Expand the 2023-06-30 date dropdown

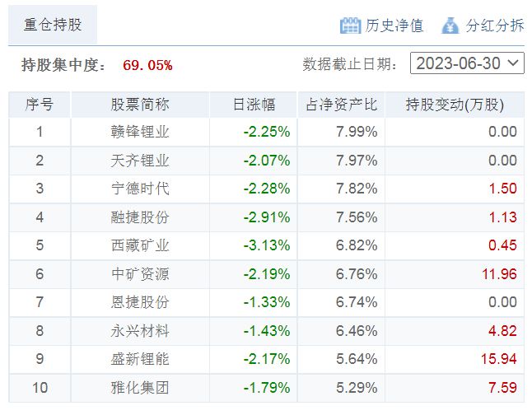[x=467, y=63]
